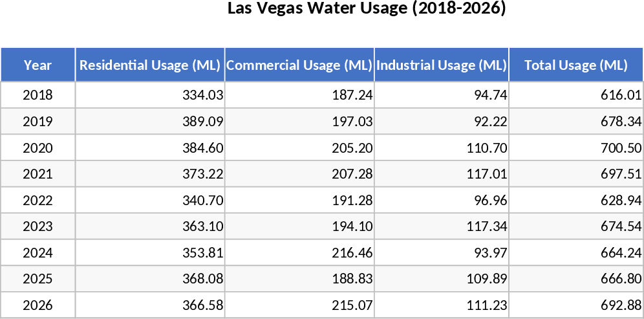Select the Industrial Usage (ML) header

click(x=441, y=65)
